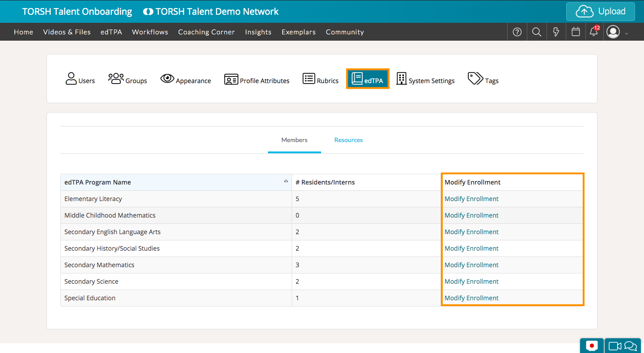Viewport: 644px width, 353px height.
Task: Open the Users admin section
Action: tap(80, 79)
